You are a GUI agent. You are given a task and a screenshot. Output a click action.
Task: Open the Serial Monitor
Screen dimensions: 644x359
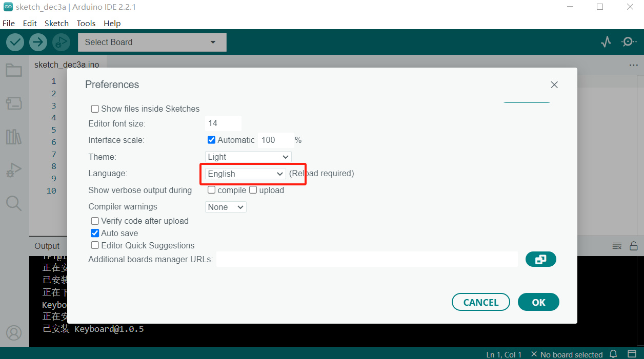coord(629,42)
